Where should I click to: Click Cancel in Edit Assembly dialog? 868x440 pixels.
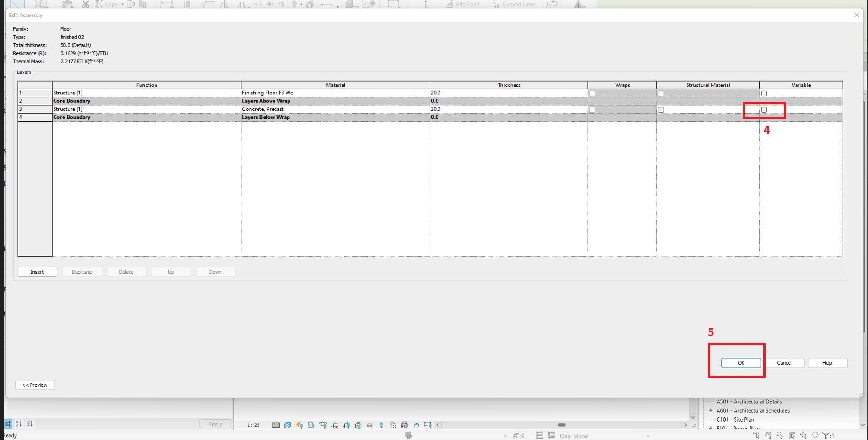pos(784,363)
